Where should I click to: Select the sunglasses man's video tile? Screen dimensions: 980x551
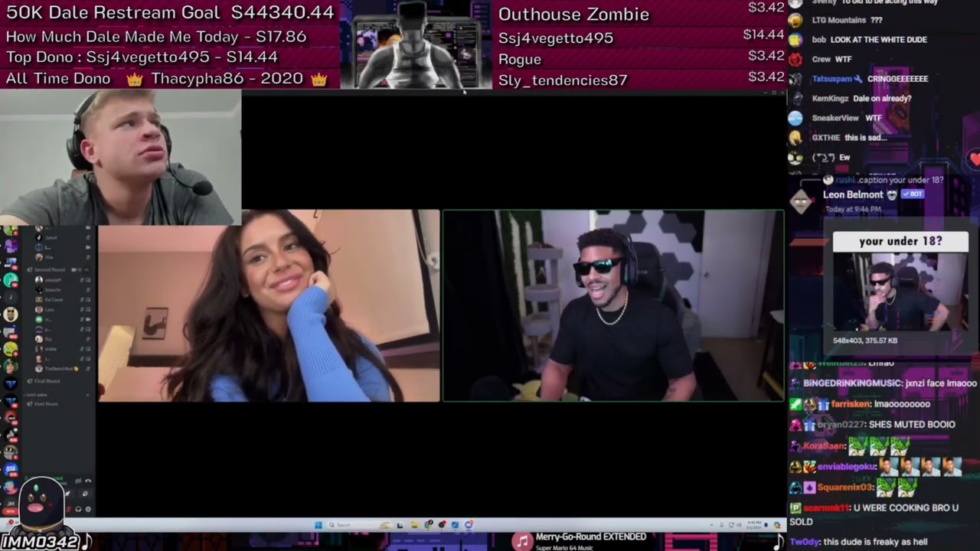click(613, 305)
